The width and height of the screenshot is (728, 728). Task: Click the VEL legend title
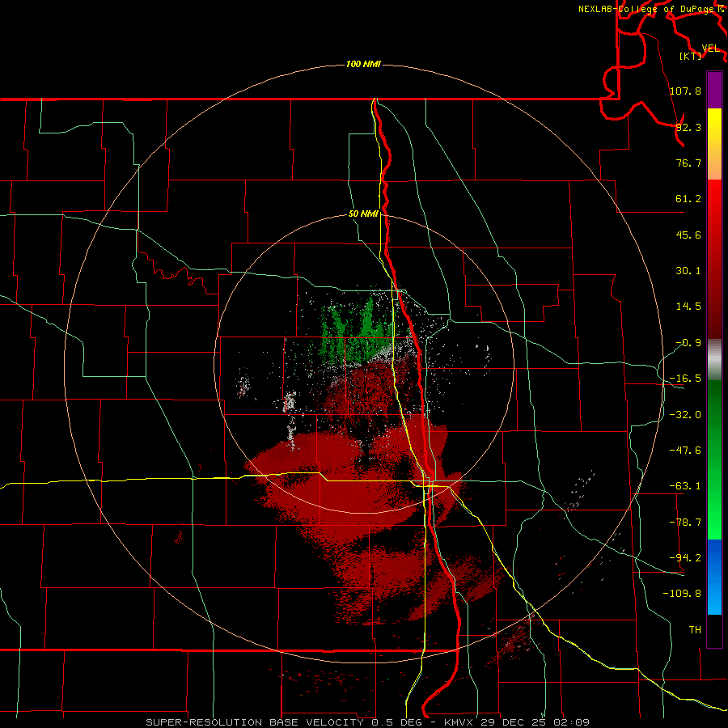pos(710,49)
